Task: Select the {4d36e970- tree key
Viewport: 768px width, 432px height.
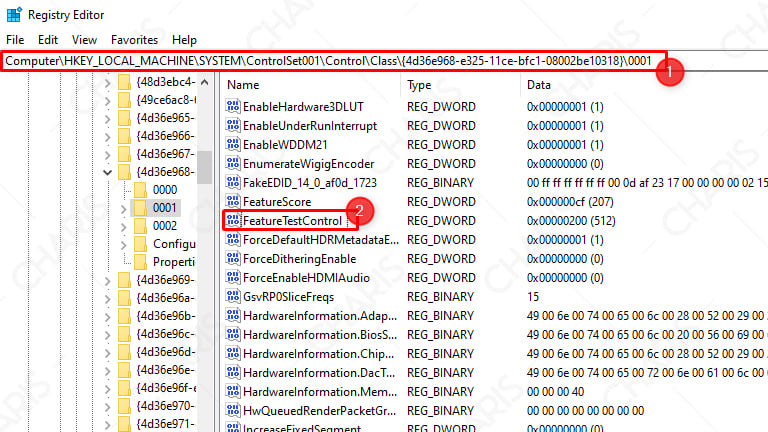Action: 166,406
